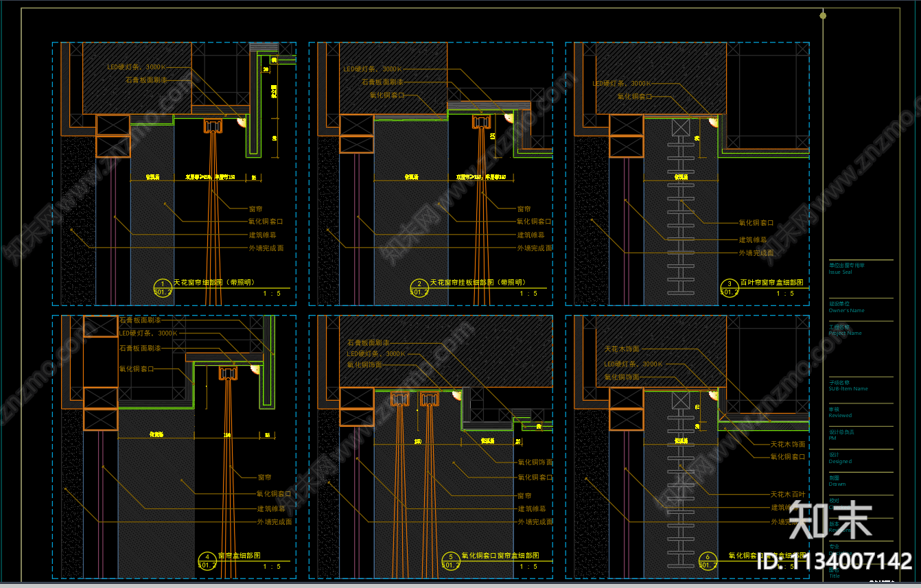Select 外墙完成面 label in detail 4
Screen dimensions: 921x588
(275, 521)
